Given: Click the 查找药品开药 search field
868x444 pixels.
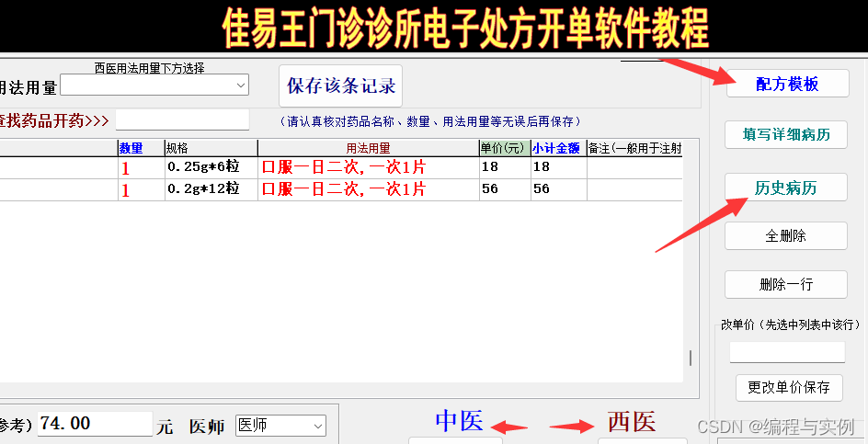Looking at the screenshot, I should (183, 120).
